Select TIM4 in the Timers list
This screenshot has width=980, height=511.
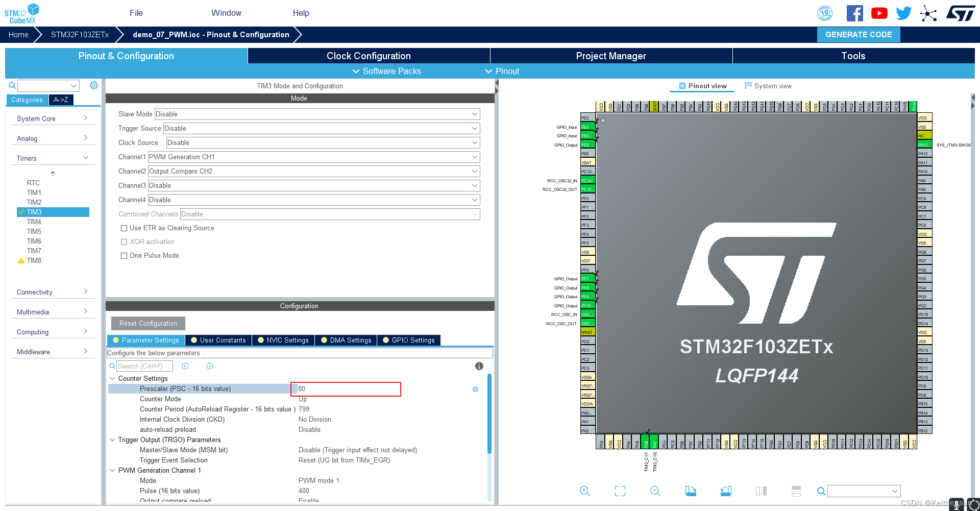34,222
